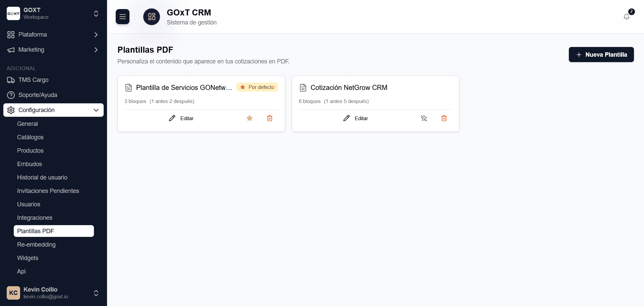Image resolution: width=644 pixels, height=306 pixels.
Task: Click the Plantillas PDF page heading
Action: pos(145,50)
